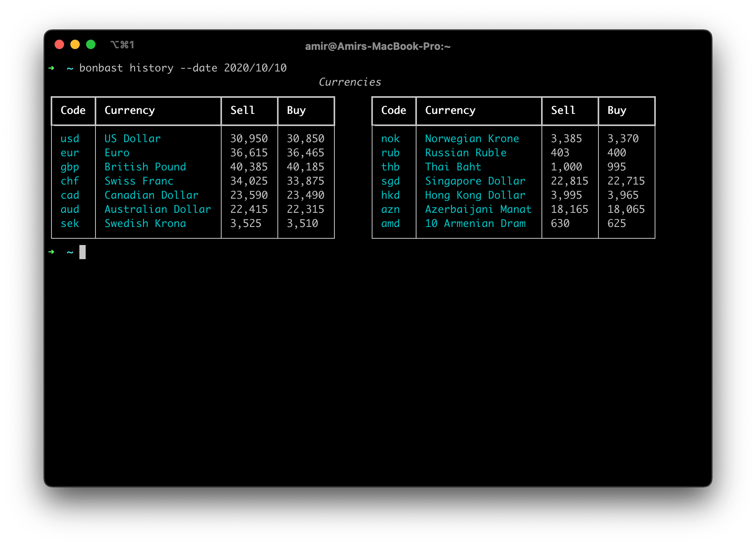Select the Hong Kong Dollar currency name
Screen dimensions: 756x545
475,195
